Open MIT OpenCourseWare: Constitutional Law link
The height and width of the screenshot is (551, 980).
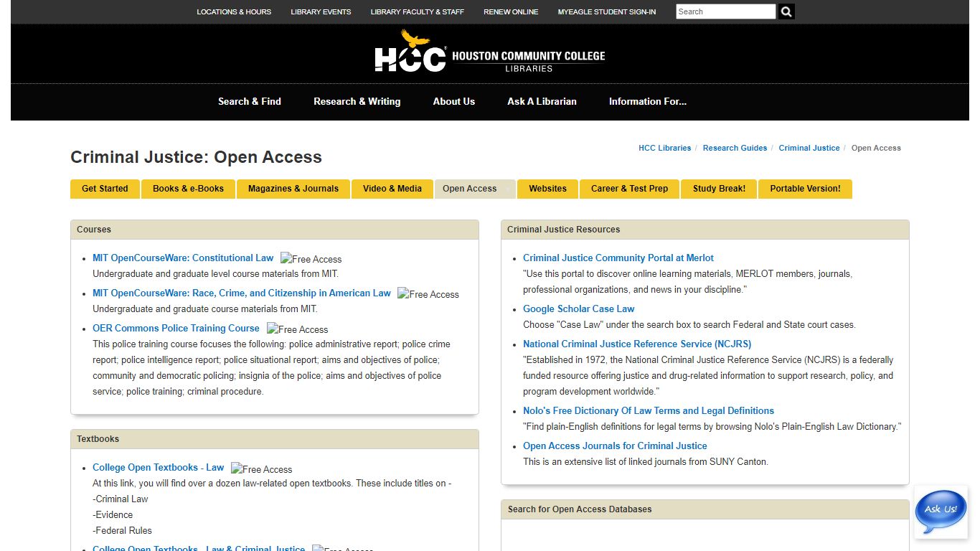pos(183,258)
